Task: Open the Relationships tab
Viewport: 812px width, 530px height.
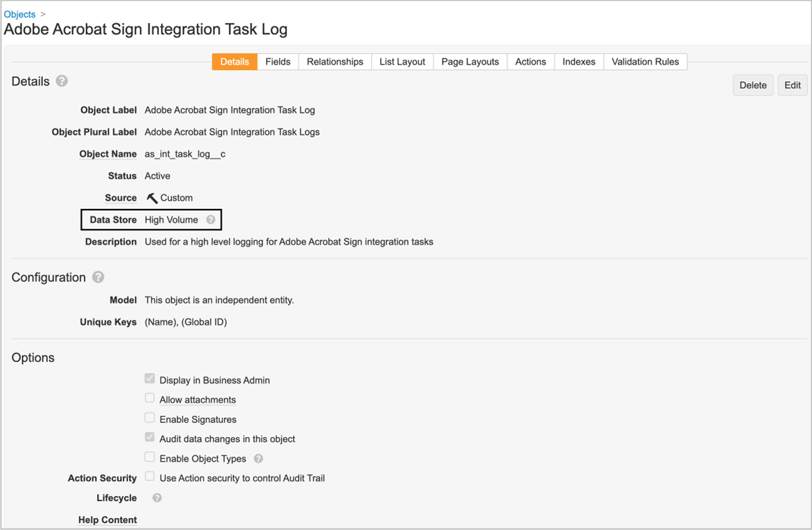Action: point(334,61)
